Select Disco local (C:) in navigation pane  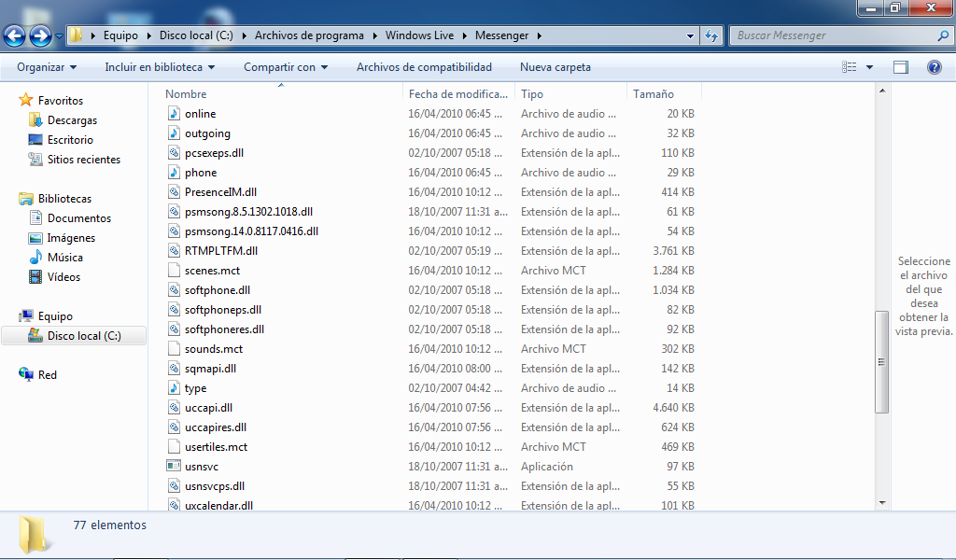[x=84, y=336]
